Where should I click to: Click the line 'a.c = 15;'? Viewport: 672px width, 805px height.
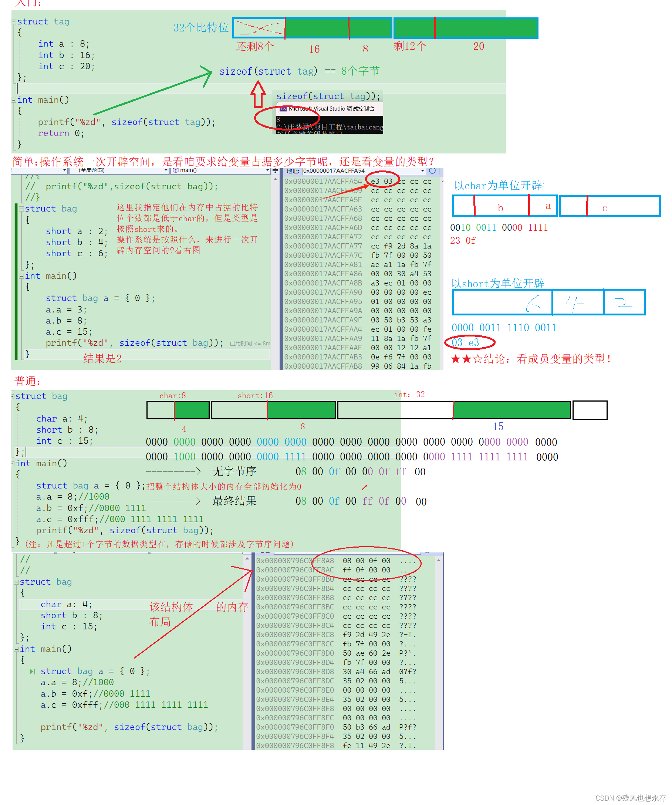(69, 332)
